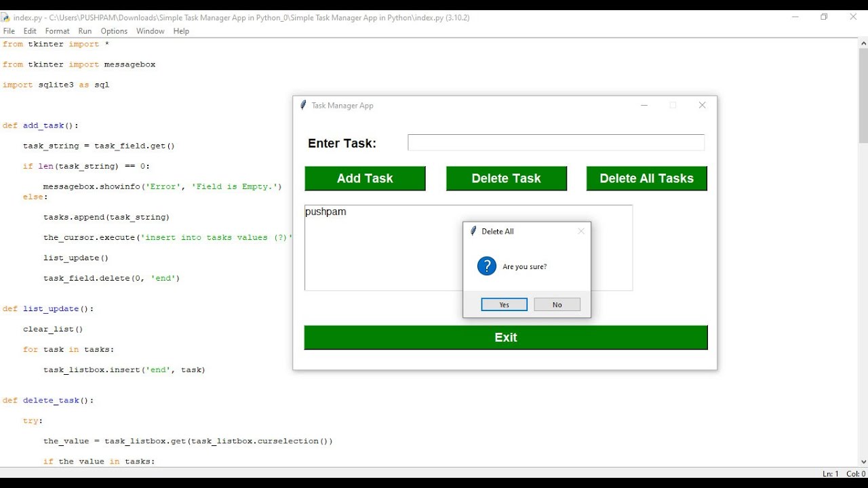This screenshot has width=868, height=488.
Task: Click the 'tasks.append(task_string)' line
Action: (106, 218)
